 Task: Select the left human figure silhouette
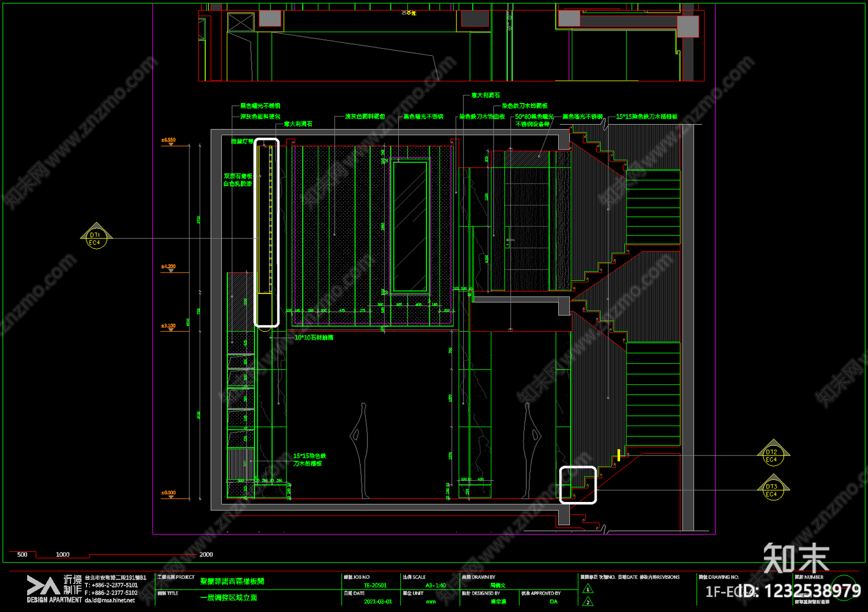360,450
